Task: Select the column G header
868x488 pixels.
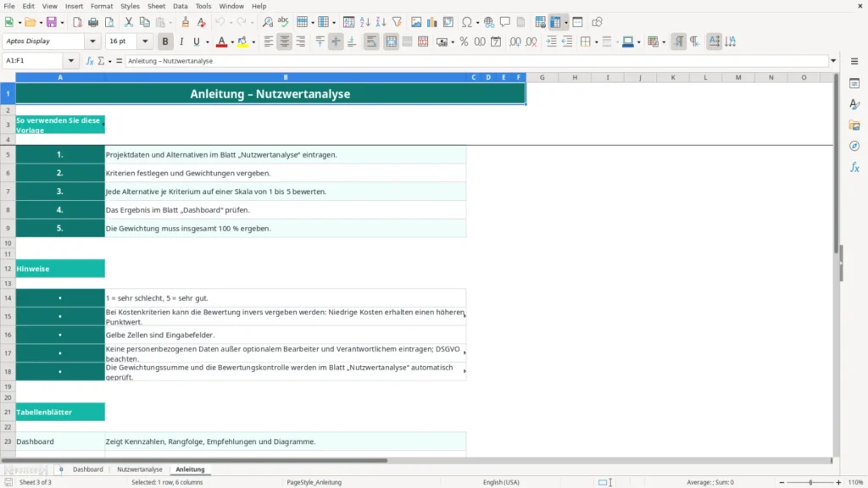Action: click(x=542, y=77)
